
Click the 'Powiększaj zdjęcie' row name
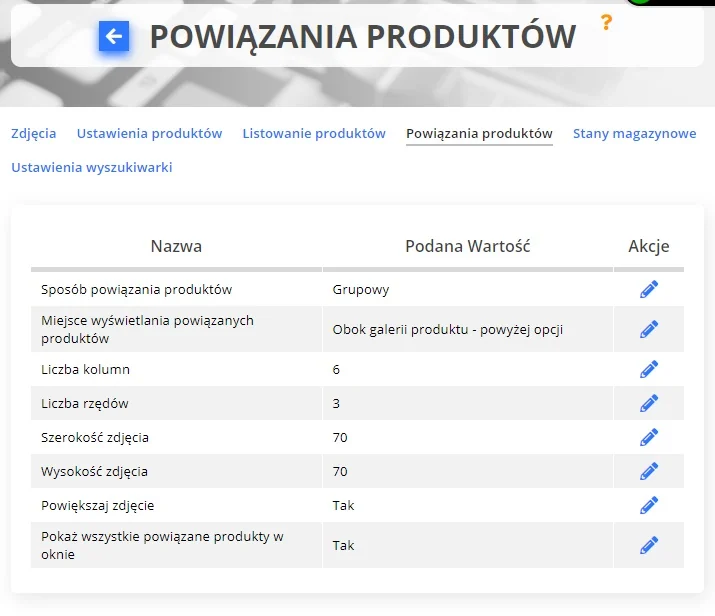98,506
